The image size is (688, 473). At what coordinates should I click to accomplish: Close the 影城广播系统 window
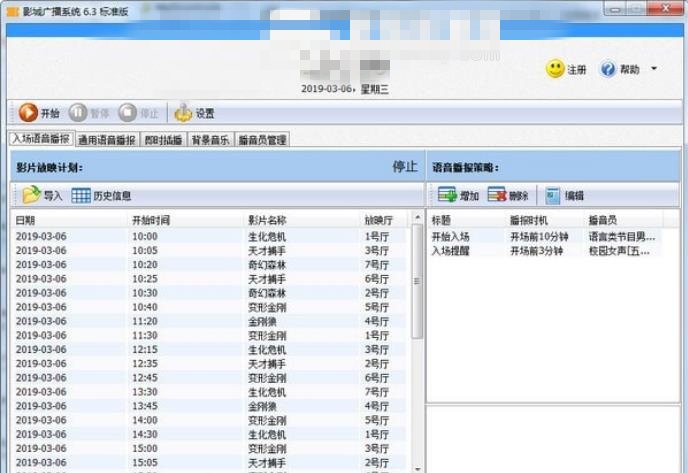click(x=666, y=8)
